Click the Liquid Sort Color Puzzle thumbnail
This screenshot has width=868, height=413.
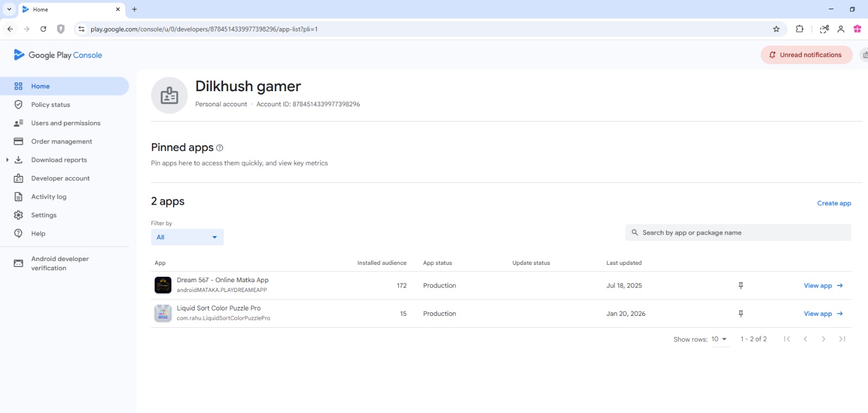coord(163,314)
